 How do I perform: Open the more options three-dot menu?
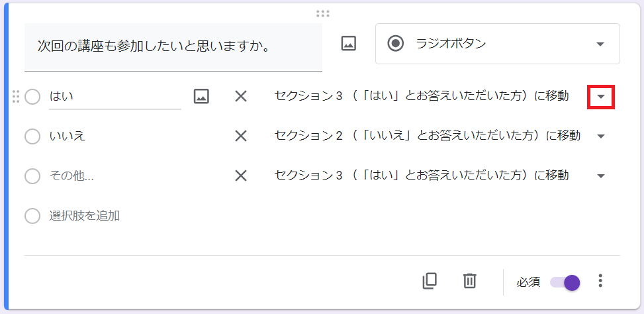point(600,281)
